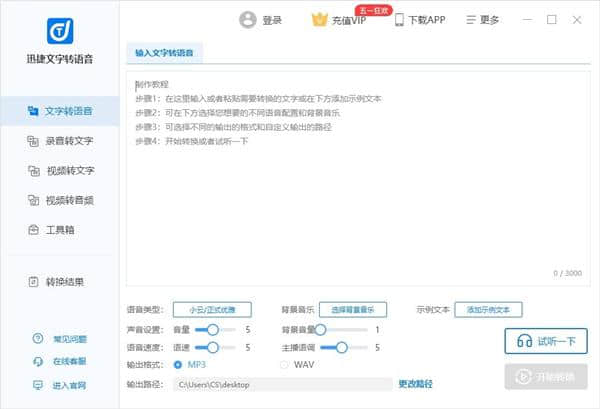Open 视频转文字 in sidebar
The height and width of the screenshot is (409, 600).
pos(60,171)
